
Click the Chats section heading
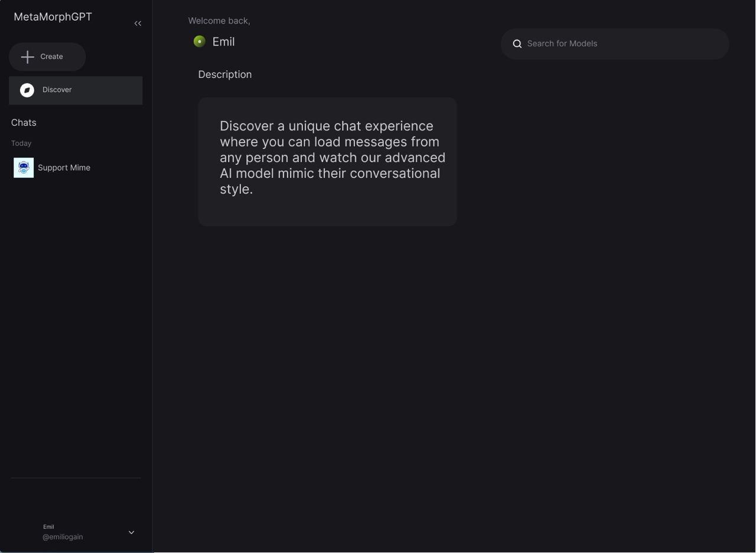pyautogui.click(x=24, y=123)
